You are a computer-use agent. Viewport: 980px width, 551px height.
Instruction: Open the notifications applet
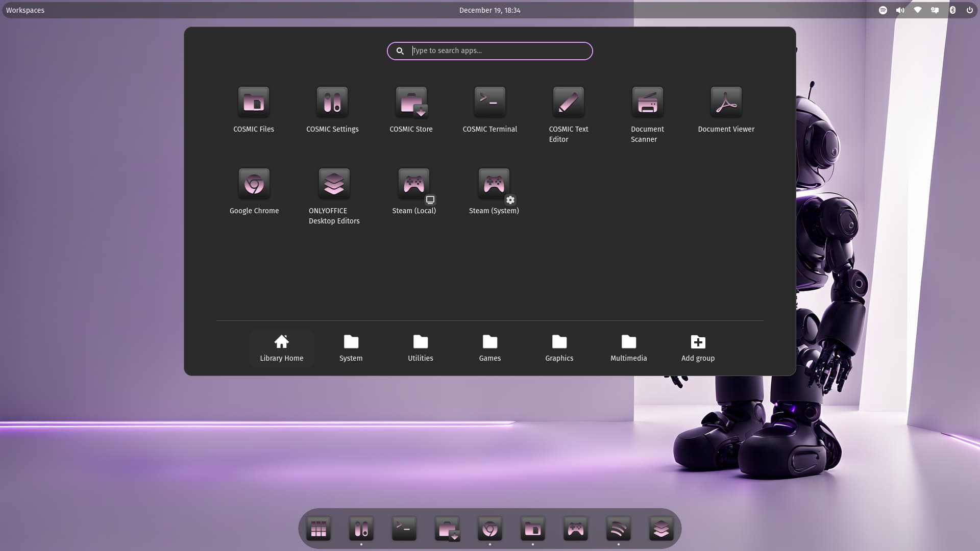coord(935,10)
